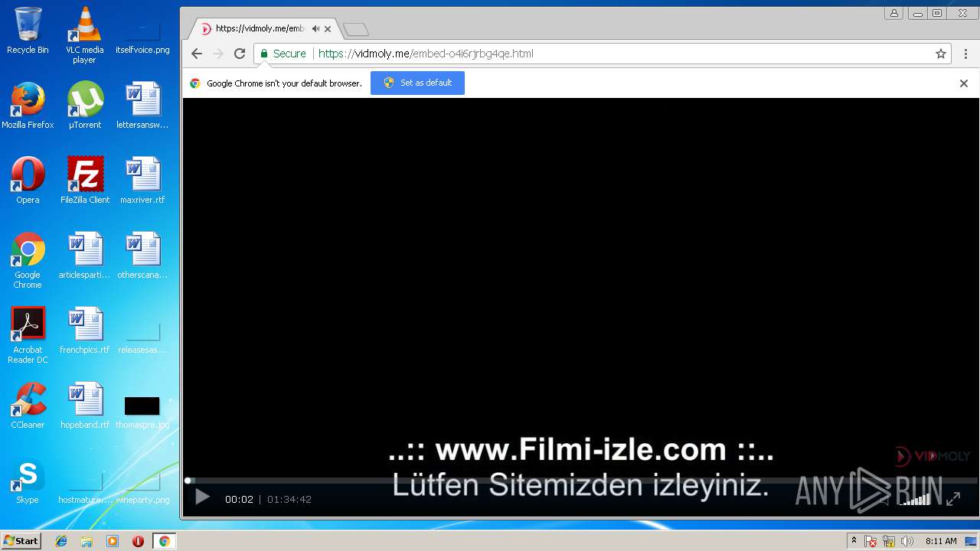
Task: Adjust the player volume bars
Action: coord(915,499)
